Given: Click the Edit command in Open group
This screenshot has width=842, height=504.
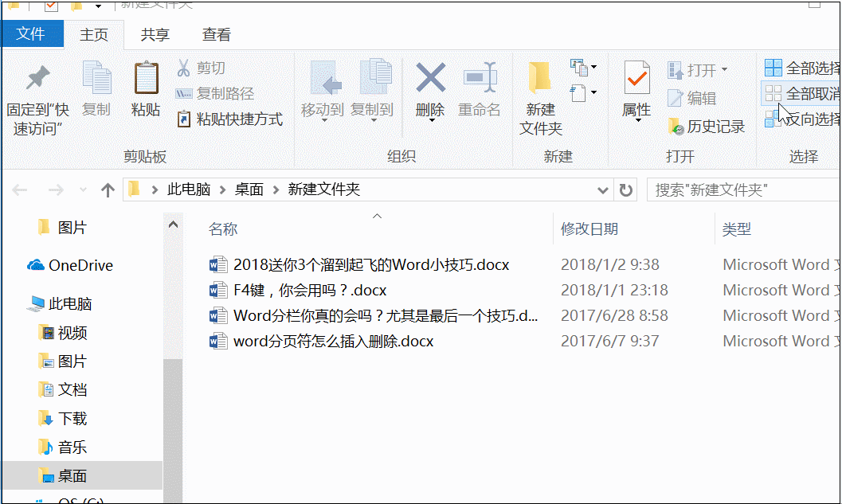Looking at the screenshot, I should click(x=691, y=98).
